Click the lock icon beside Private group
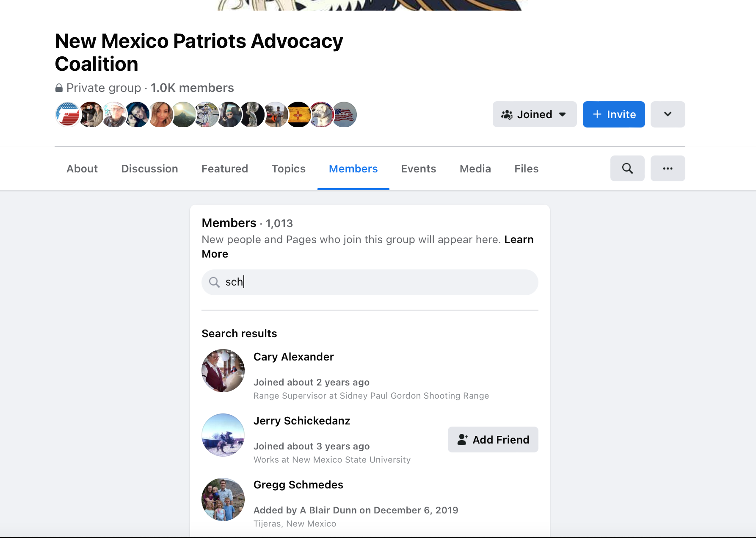Image resolution: width=756 pixels, height=538 pixels. (x=59, y=88)
